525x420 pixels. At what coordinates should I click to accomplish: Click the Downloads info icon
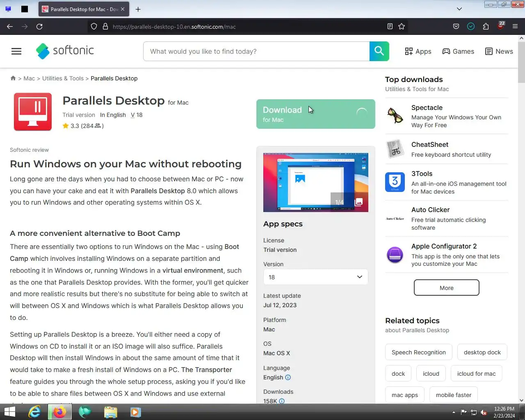click(x=282, y=401)
